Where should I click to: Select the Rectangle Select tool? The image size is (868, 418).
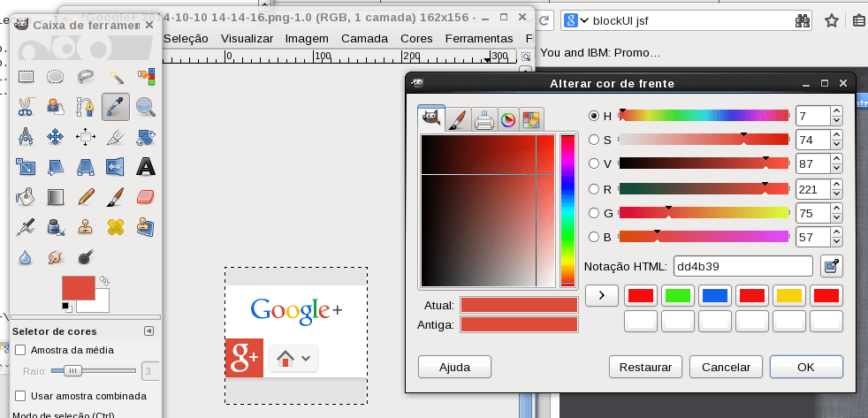click(x=26, y=76)
